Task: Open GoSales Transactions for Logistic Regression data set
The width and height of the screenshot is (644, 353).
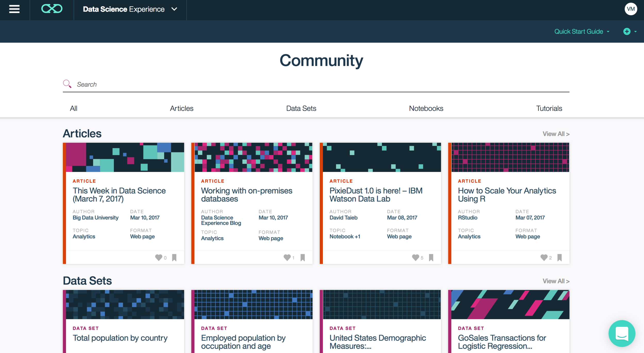Action: [502, 342]
